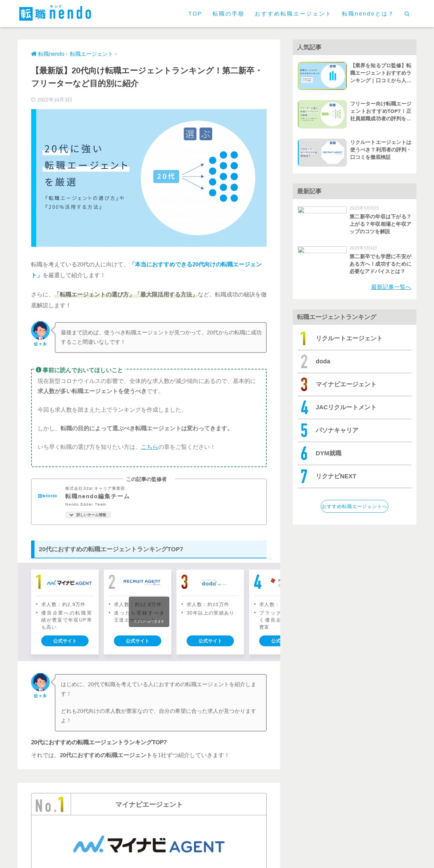Open the フリーター向け転職エージェント article thumbnail
The image size is (434, 868).
322,114
